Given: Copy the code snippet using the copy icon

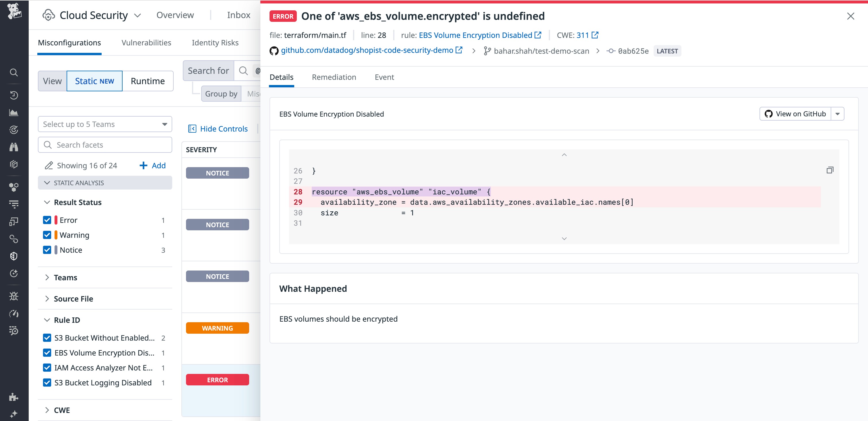Looking at the screenshot, I should click(830, 170).
